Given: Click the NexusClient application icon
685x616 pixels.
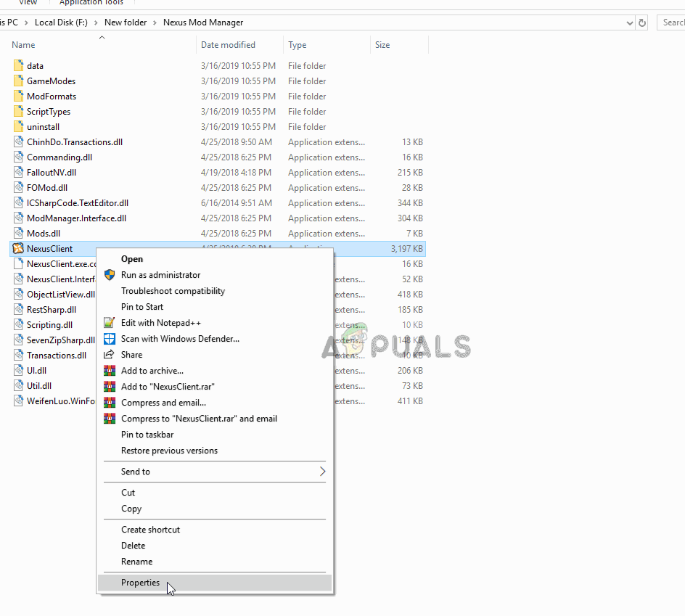Looking at the screenshot, I should click(x=17, y=248).
